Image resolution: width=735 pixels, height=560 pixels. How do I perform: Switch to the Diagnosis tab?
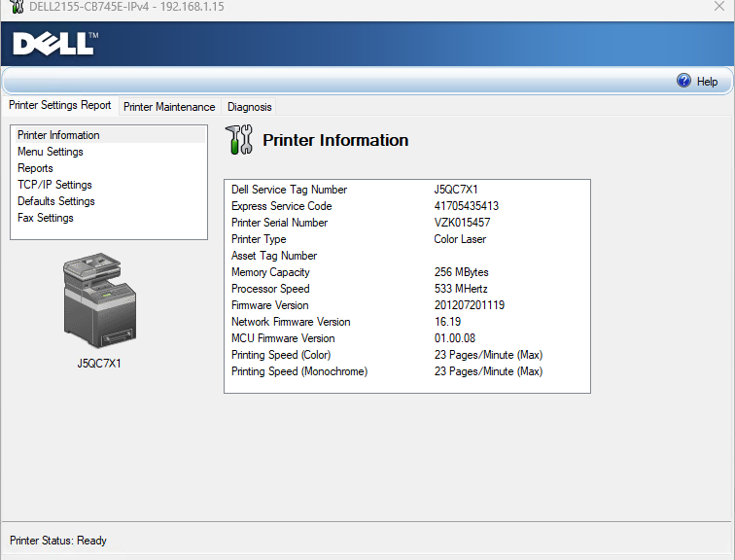pyautogui.click(x=249, y=107)
